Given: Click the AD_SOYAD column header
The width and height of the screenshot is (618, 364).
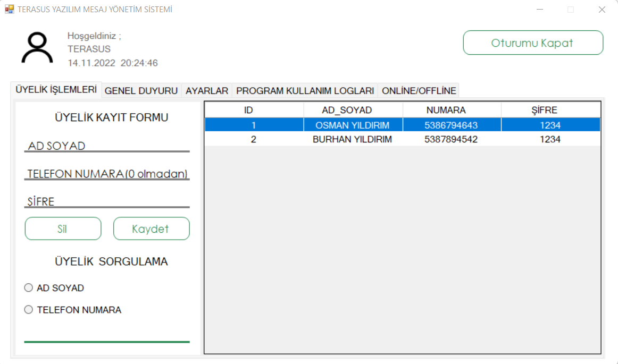Looking at the screenshot, I should (x=353, y=110).
